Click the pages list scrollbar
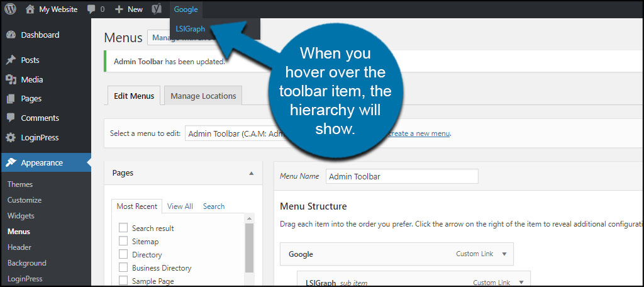644x287 pixels. tap(249, 248)
